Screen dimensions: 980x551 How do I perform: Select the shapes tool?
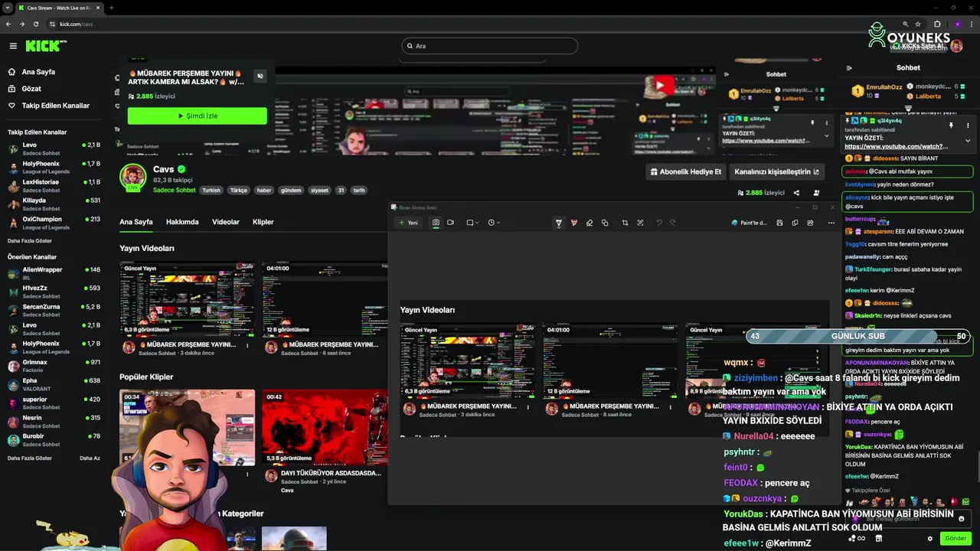tap(605, 223)
